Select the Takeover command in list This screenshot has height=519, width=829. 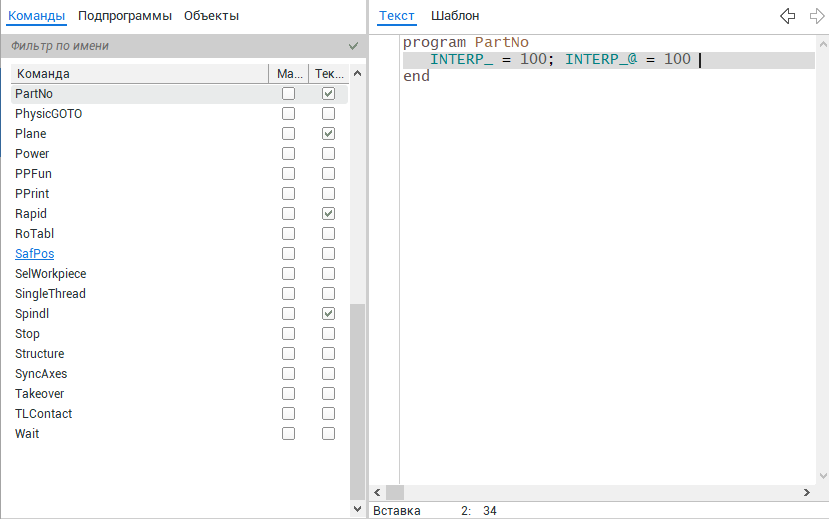click(x=40, y=394)
